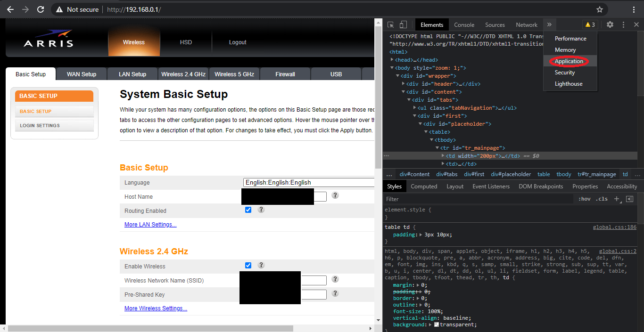Click Pre-Shared Key help question icon
The height and width of the screenshot is (332, 644).
coord(335,293)
